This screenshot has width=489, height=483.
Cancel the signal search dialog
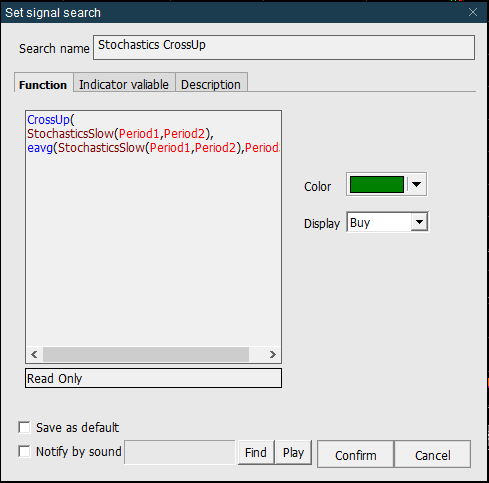click(433, 455)
